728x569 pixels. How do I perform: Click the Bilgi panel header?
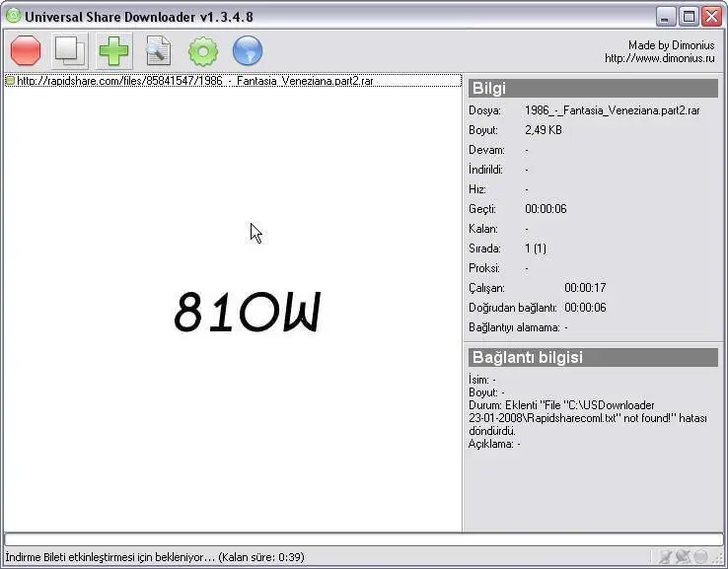point(593,88)
